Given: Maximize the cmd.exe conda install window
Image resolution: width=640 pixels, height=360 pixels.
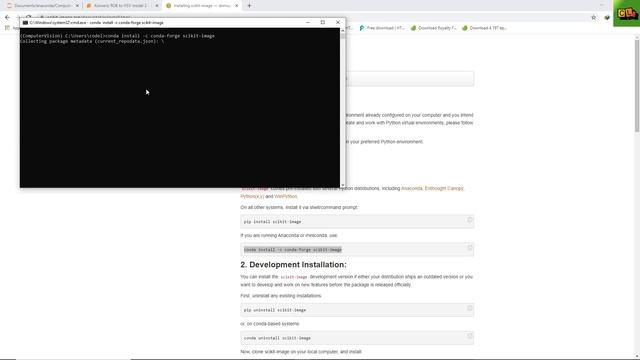Looking at the screenshot, I should coord(323,22).
